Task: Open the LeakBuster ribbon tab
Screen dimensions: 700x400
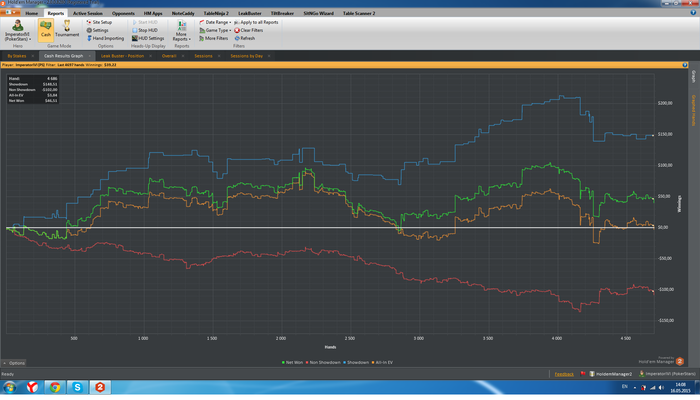Action: [250, 13]
